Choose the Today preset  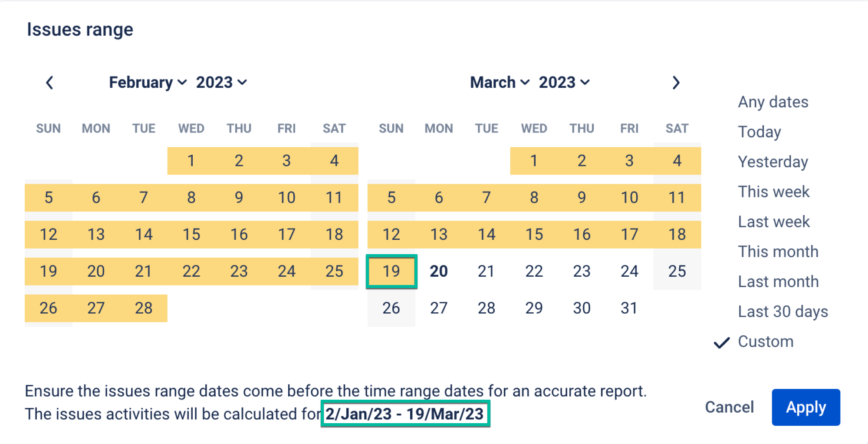[759, 132]
